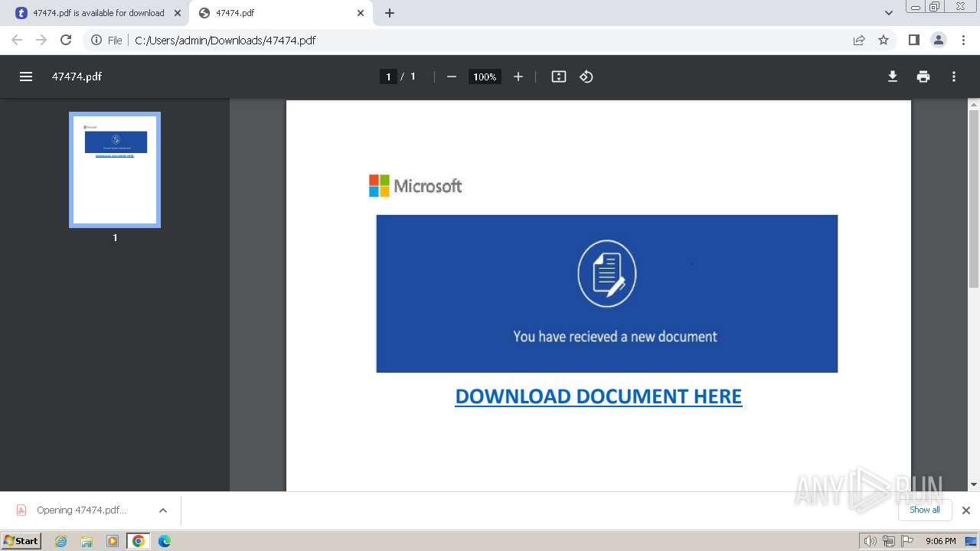Click Show all downloads button

[925, 510]
